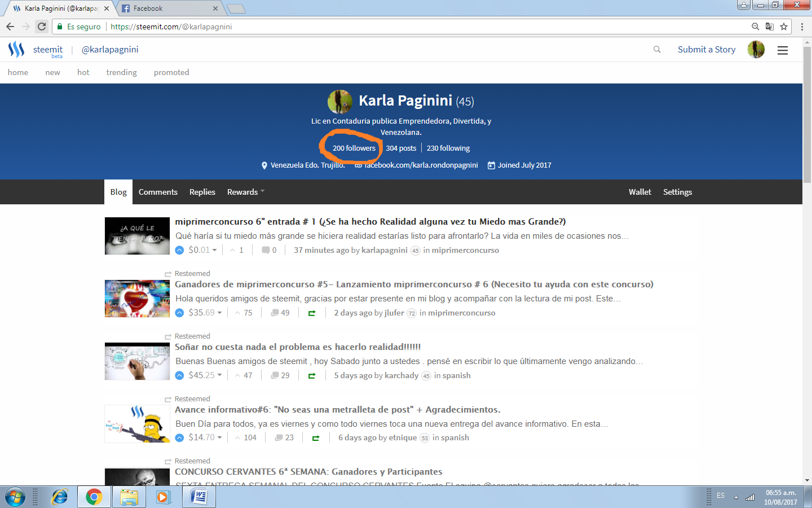Screen dimensions: 812x508
Task: Launch Internet Explorer from the taskbar
Action: coord(59,497)
